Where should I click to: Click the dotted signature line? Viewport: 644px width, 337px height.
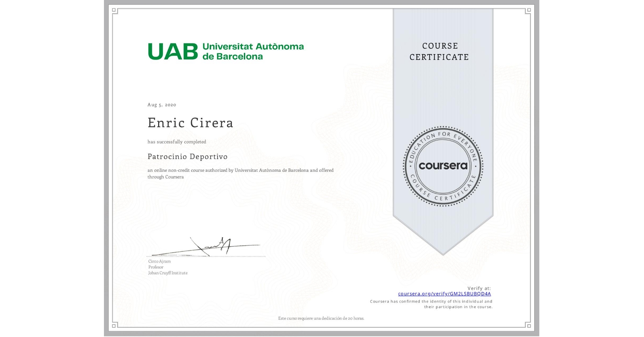(207, 256)
